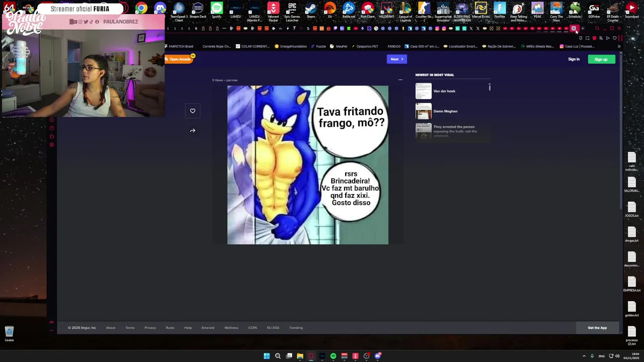Click the EU DSA footer link
Viewport: 644px width, 362px height.
(273, 328)
